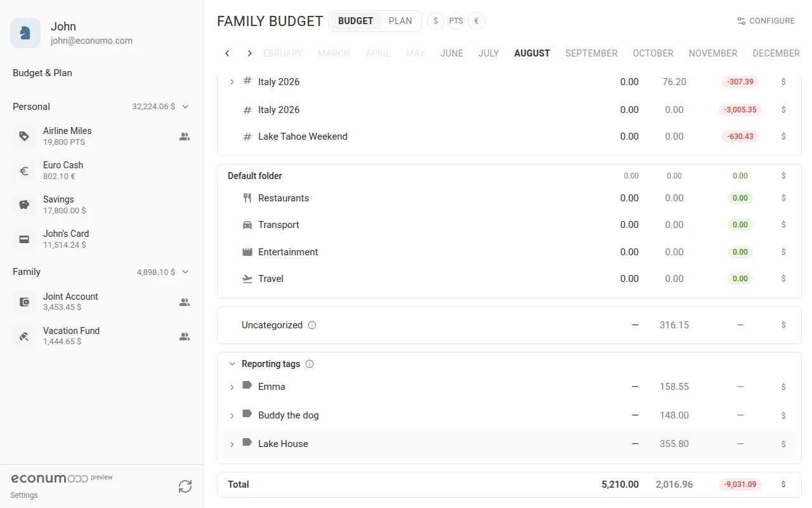
Task: Select the October month tab
Action: (653, 53)
